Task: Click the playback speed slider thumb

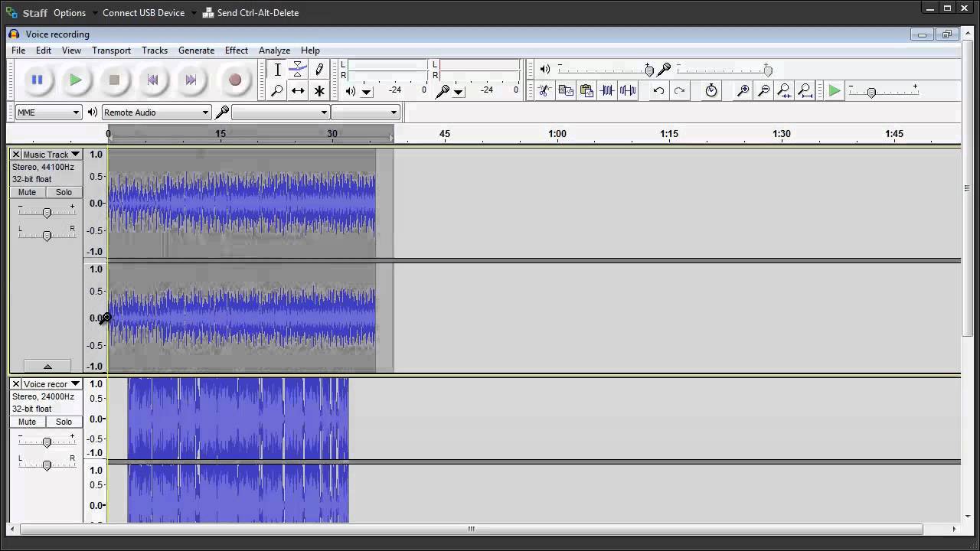Action: click(x=871, y=93)
